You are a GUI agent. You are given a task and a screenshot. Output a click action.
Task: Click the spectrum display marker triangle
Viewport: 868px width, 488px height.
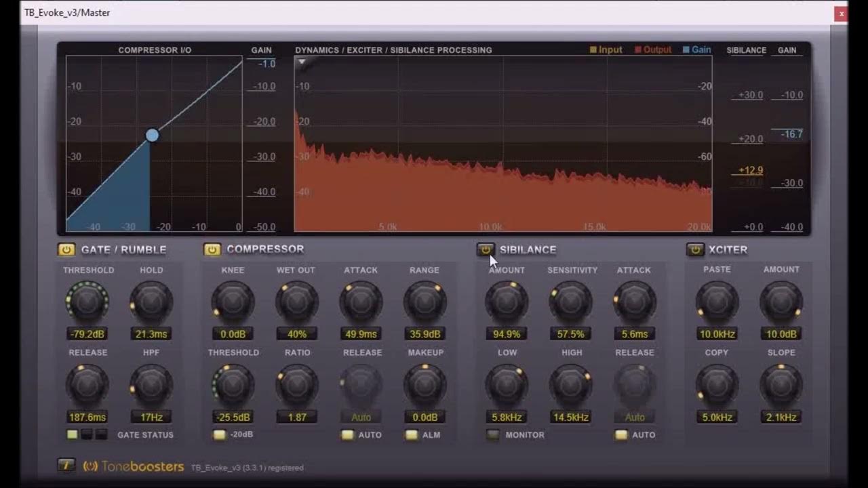point(302,62)
